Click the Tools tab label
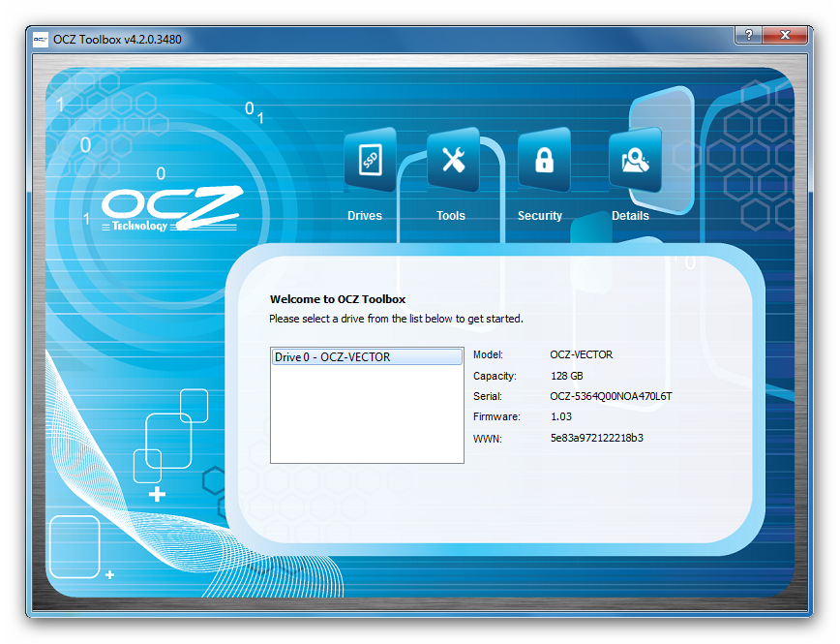Screen dimensions: 840x644 [451, 216]
